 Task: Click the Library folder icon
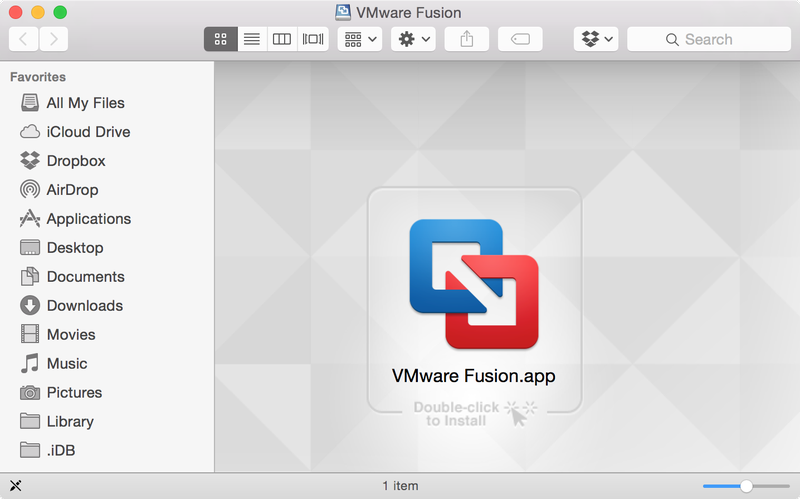point(30,421)
